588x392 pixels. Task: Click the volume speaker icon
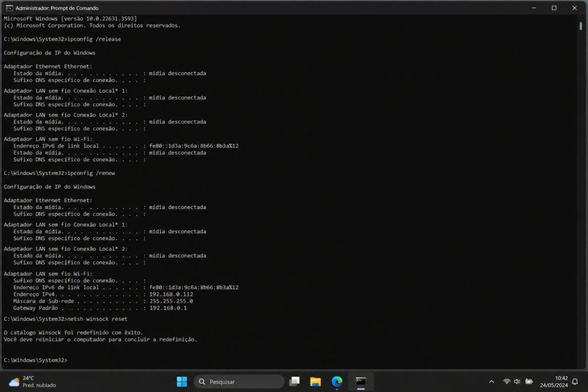[x=517, y=382]
